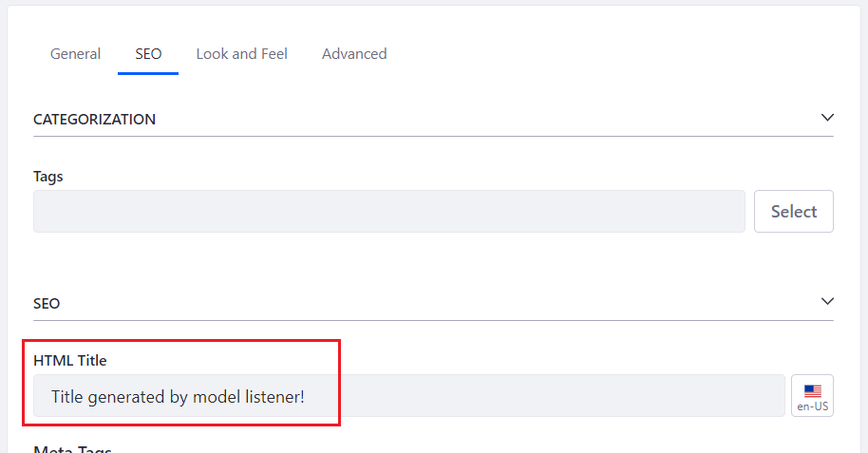Select the Advanced tab

[x=354, y=54]
